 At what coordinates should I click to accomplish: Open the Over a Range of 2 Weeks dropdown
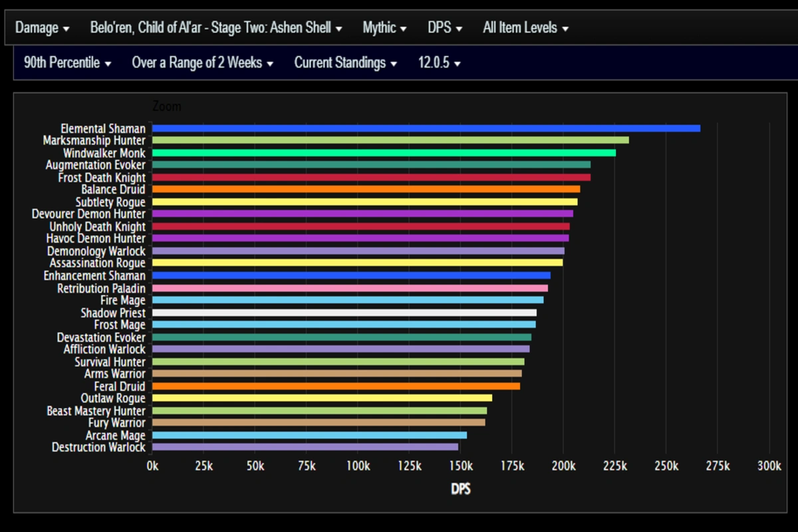(203, 63)
